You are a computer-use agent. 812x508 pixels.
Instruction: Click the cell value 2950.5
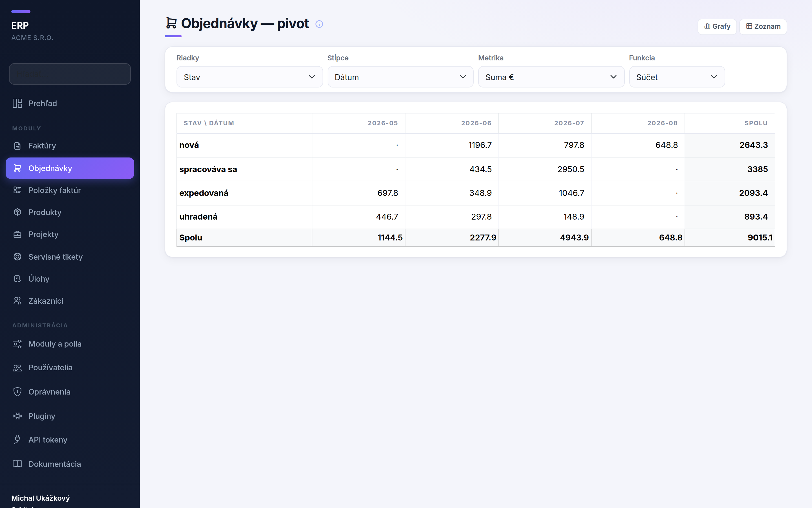tap(571, 169)
